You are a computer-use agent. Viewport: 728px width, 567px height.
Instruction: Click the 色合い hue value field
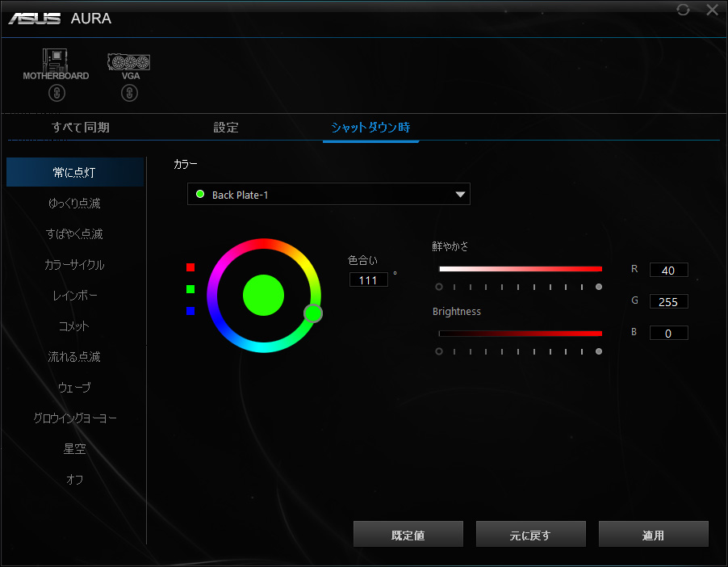tap(368, 279)
